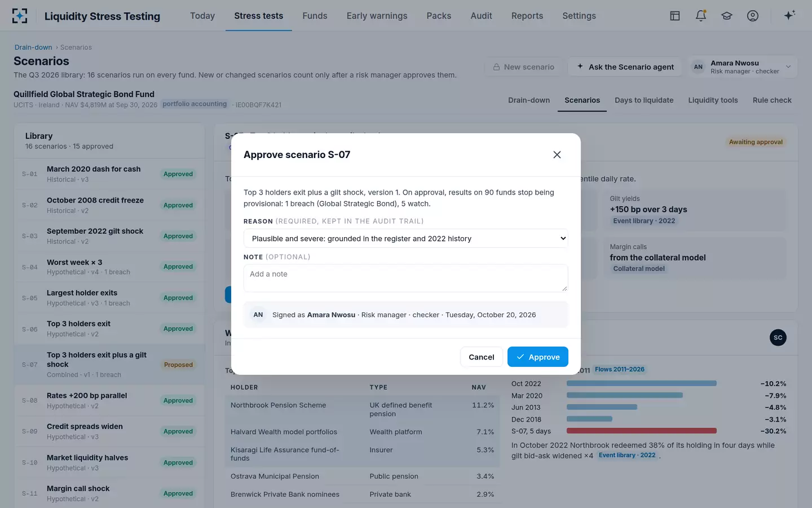
Task: Switch to the Days to liquidate tab
Action: tap(644, 100)
